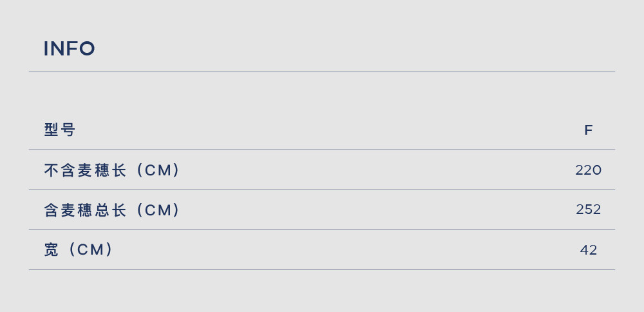Image resolution: width=644 pixels, height=312 pixels.
Task: Click the divider line beneath INFO heading
Action: click(322, 72)
